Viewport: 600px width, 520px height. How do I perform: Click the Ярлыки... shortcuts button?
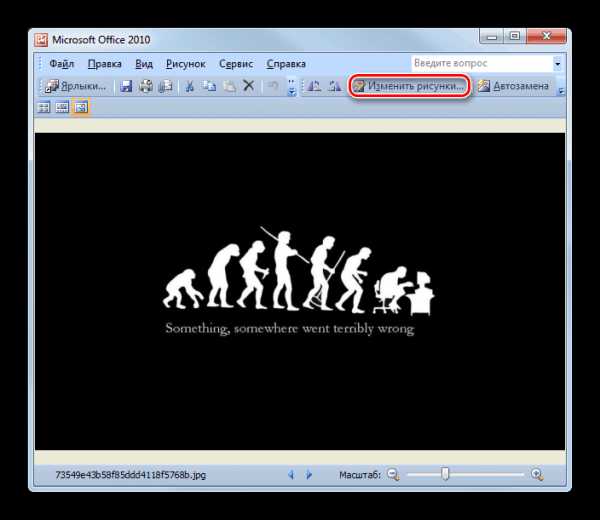(x=76, y=86)
